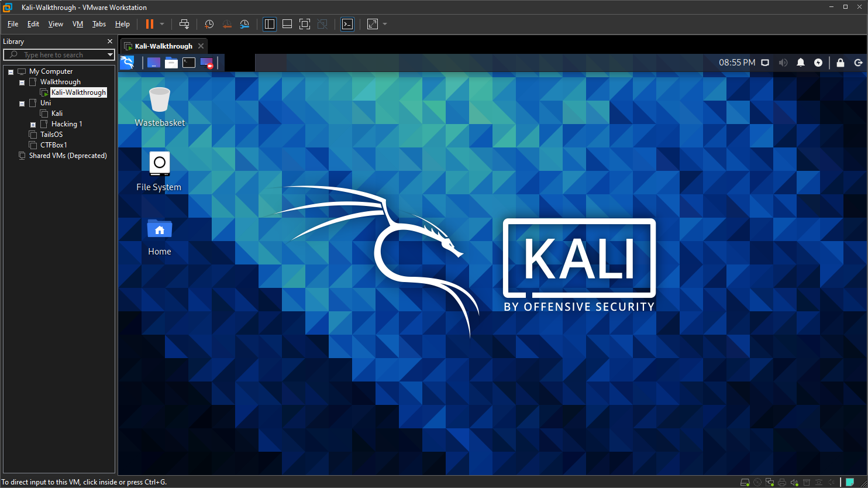Click the sound card status icon
Viewport: 868px width, 488px height.
pos(794,483)
